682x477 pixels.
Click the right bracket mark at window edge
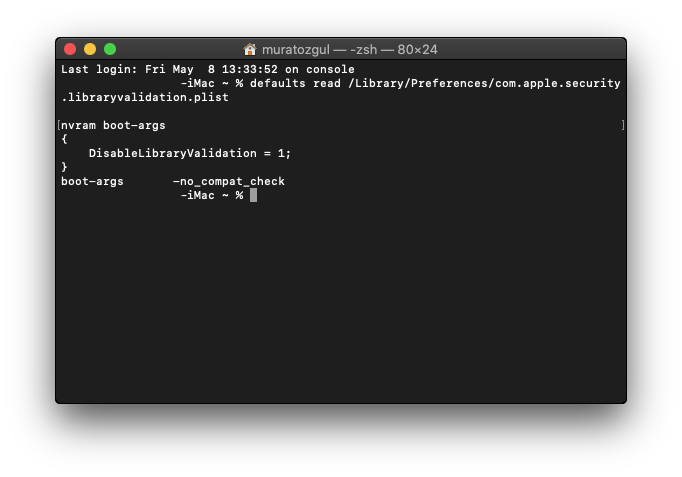pos(622,126)
